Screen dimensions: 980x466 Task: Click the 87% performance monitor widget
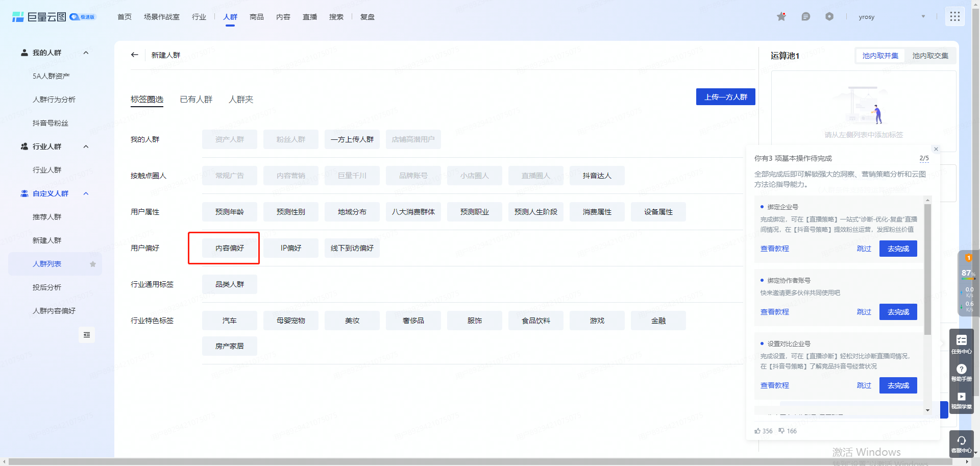point(968,283)
